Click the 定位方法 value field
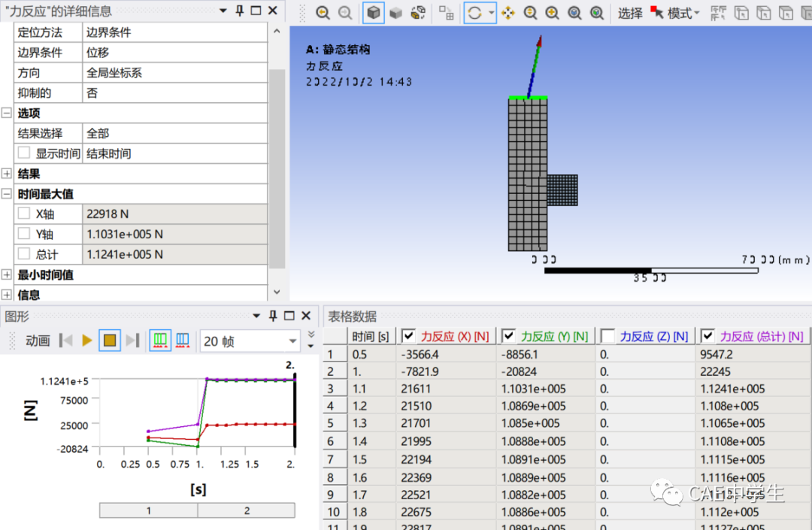The height and width of the screenshot is (530, 812). pos(175,32)
